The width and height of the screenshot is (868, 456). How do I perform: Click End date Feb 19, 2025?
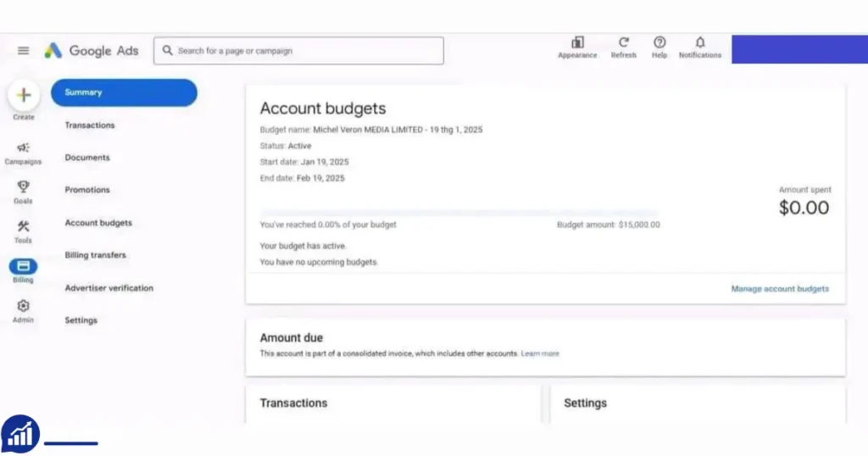(303, 178)
